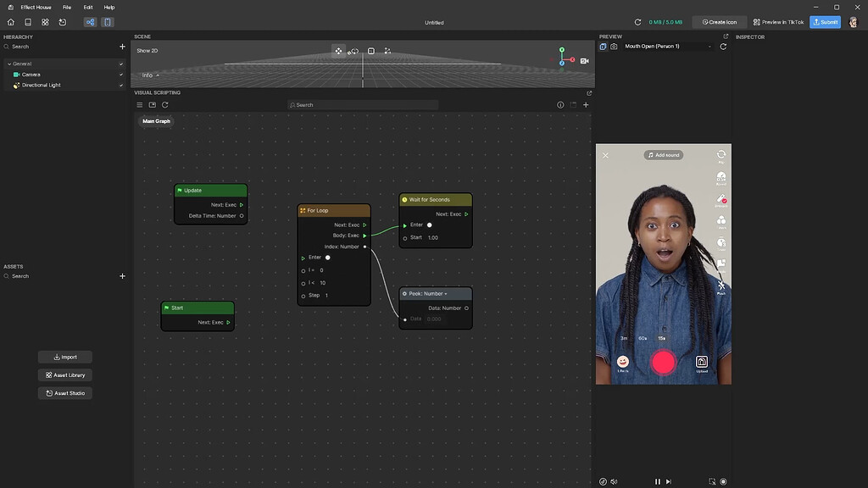The height and width of the screenshot is (488, 868).
Task: Open the File menu
Action: [67, 7]
